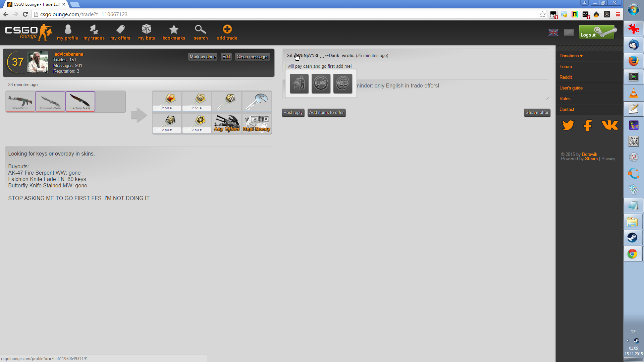Switch language to English flag
644x362 pixels.
(x=553, y=33)
